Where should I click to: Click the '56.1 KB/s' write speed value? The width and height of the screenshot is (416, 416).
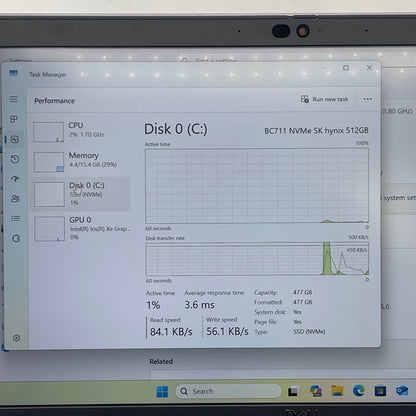pos(227,331)
